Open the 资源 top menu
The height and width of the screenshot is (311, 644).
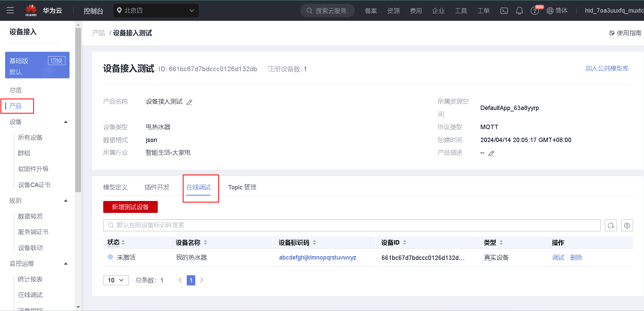pos(394,11)
